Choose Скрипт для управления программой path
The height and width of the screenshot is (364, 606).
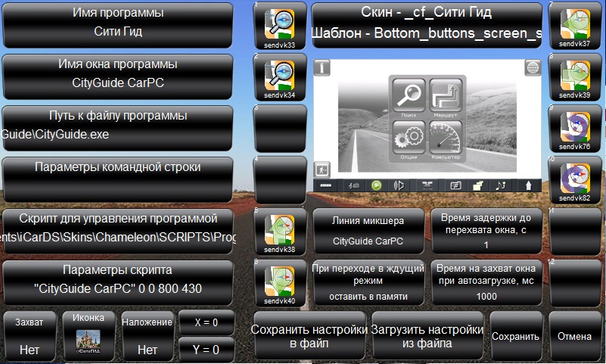coord(118,232)
